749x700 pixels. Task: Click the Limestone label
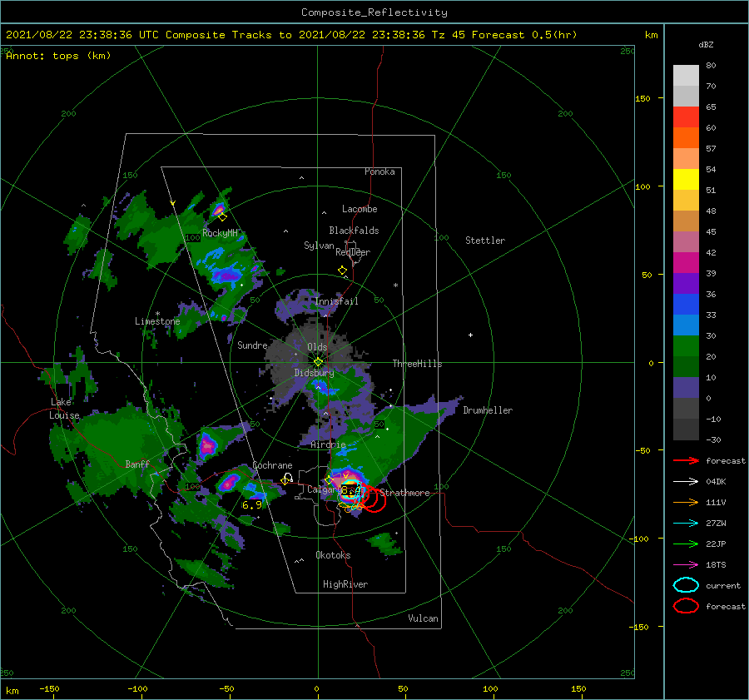point(157,321)
